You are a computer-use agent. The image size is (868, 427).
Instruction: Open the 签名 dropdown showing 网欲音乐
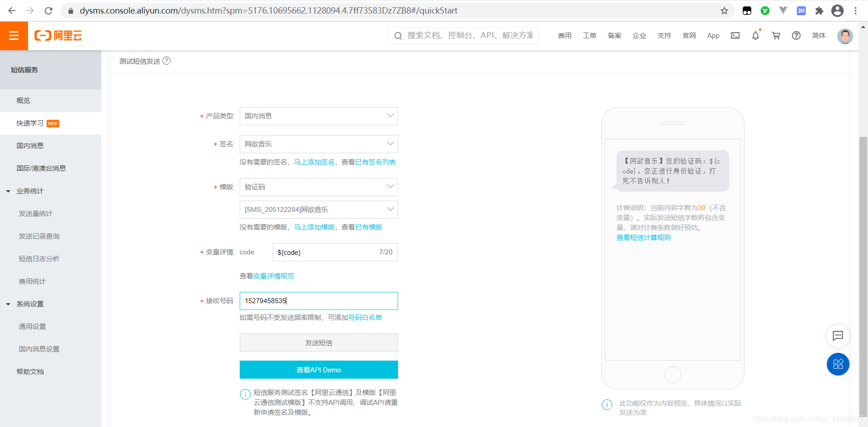318,144
